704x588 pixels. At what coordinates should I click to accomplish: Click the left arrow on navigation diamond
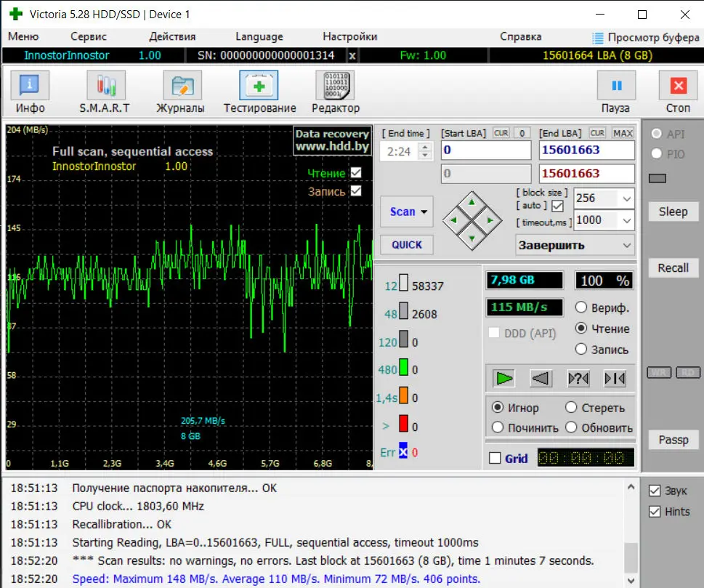(x=453, y=220)
